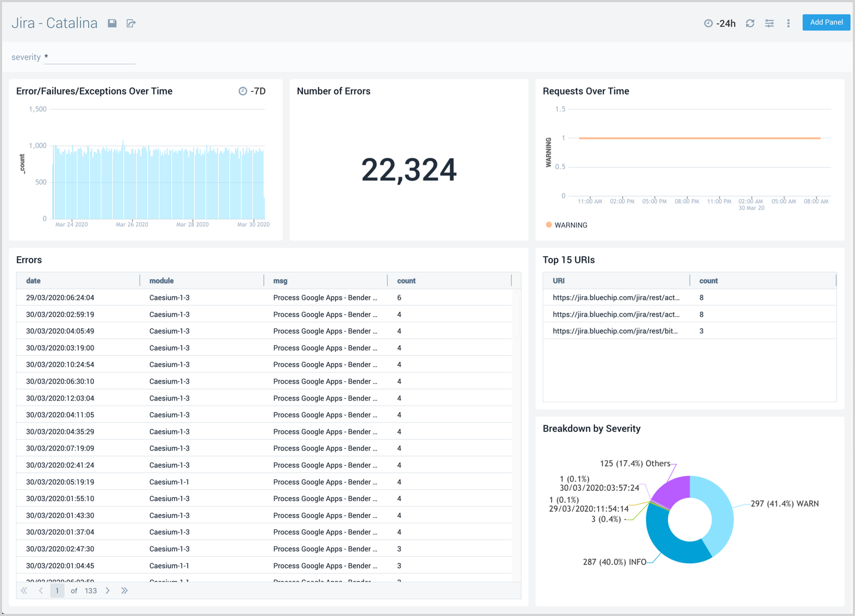Go to the last page of Errors
The width and height of the screenshot is (855, 616).
[x=125, y=590]
